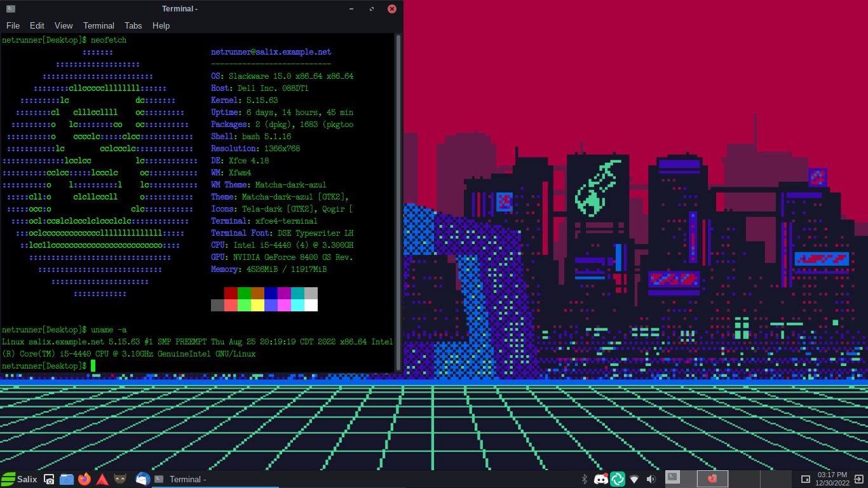Viewport: 868px width, 488px height.
Task: Click the 'Icons: Tela-dark' line
Action: coord(282,209)
